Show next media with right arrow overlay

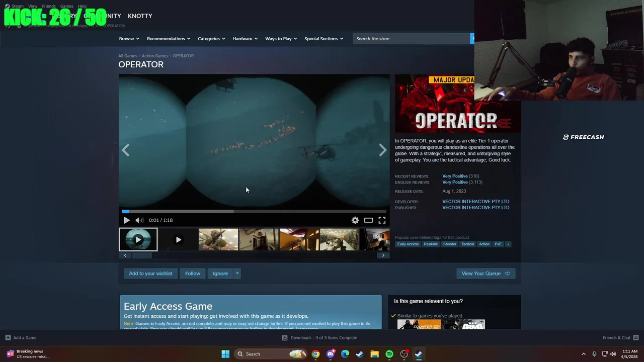pos(382,150)
